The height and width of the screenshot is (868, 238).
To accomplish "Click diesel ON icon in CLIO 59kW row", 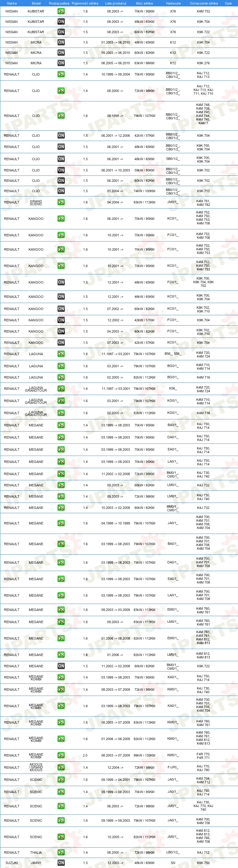I will pyautogui.click(x=61, y=170).
